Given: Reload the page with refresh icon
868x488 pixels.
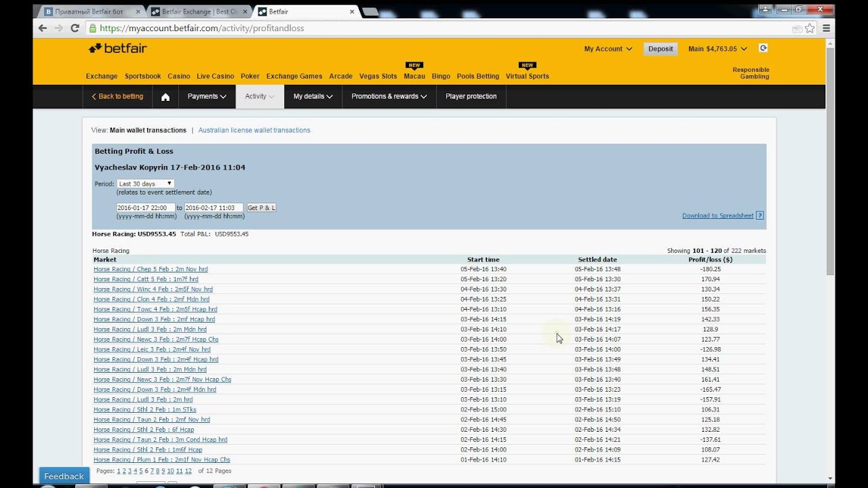Looking at the screenshot, I should point(75,28).
